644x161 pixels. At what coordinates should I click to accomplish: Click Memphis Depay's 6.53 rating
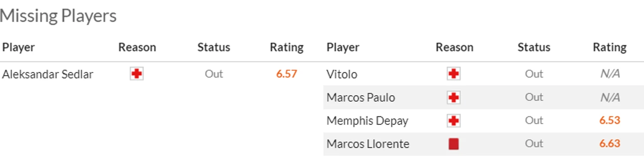coord(610,120)
